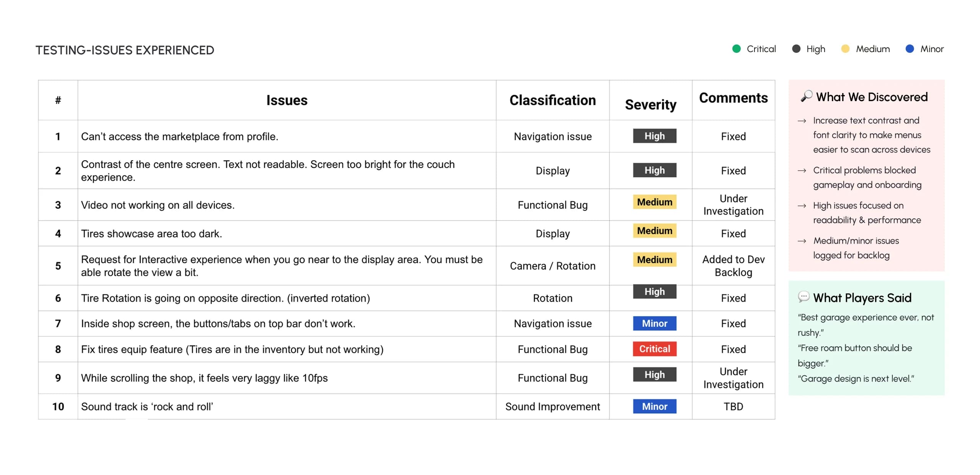
Task: Click the arrow before 'Critical problems blocked'
Action: click(x=802, y=170)
